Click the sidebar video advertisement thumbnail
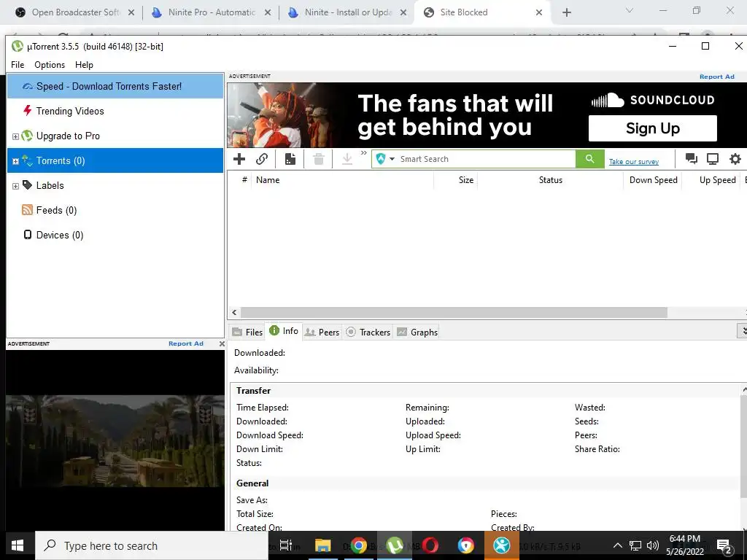Image resolution: width=747 pixels, height=560 pixels. 115,440
